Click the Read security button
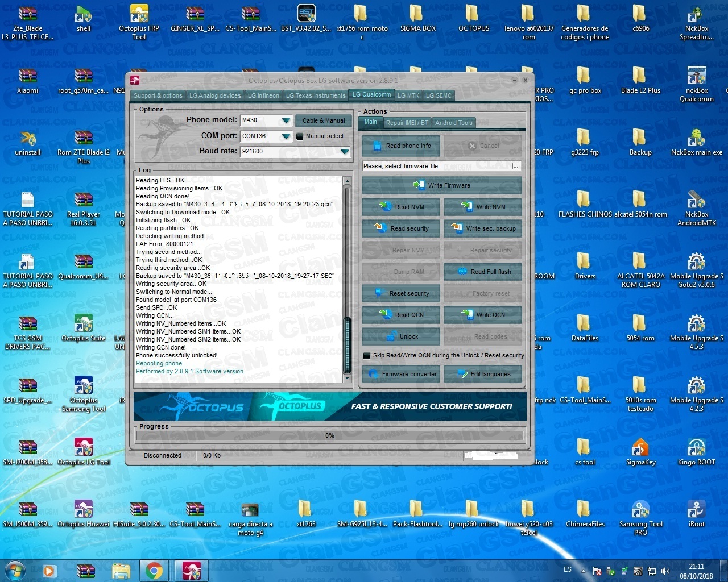This screenshot has height=582, width=728. (400, 228)
